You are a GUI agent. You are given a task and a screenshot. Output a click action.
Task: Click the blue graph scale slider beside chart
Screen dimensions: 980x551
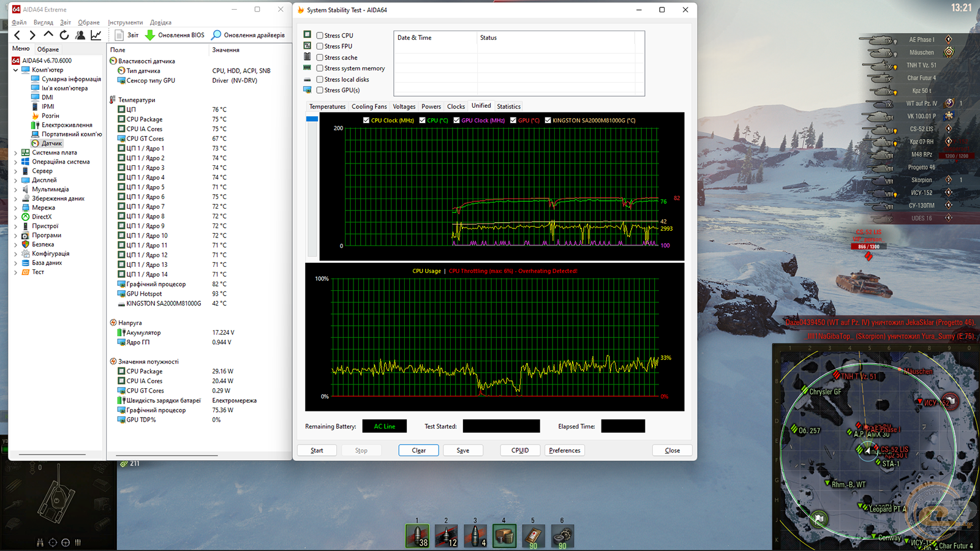point(312,119)
